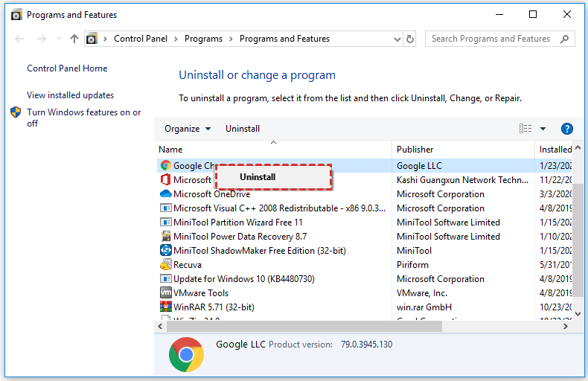The height and width of the screenshot is (381, 588).
Task: Open the Organize dropdown menu
Action: 188,129
